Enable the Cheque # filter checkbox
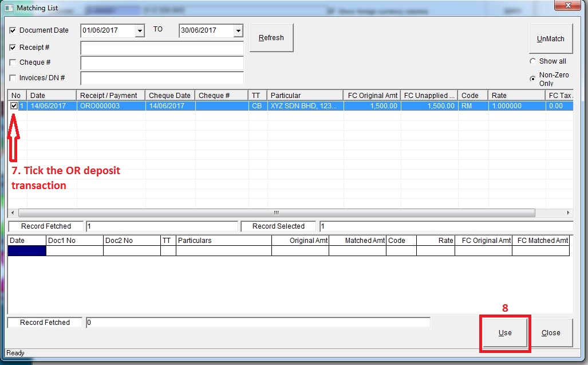588x365 pixels. point(13,62)
